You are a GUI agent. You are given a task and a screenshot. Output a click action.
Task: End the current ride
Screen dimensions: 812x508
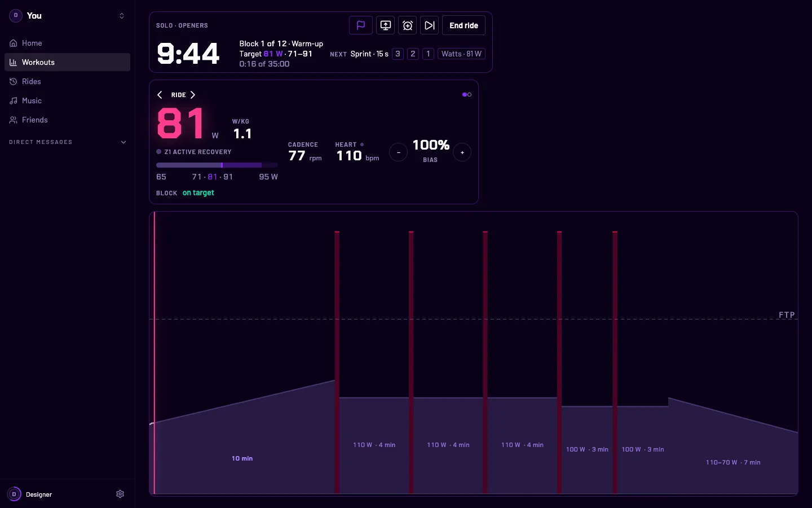464,25
